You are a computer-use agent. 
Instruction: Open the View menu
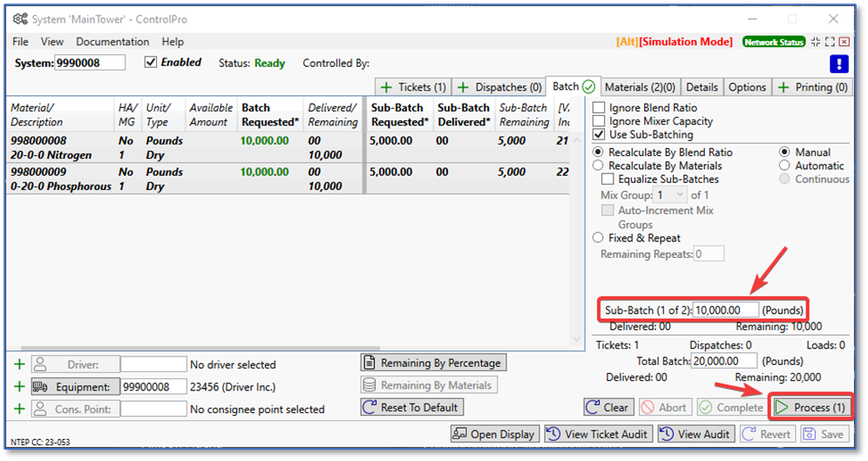click(x=52, y=42)
